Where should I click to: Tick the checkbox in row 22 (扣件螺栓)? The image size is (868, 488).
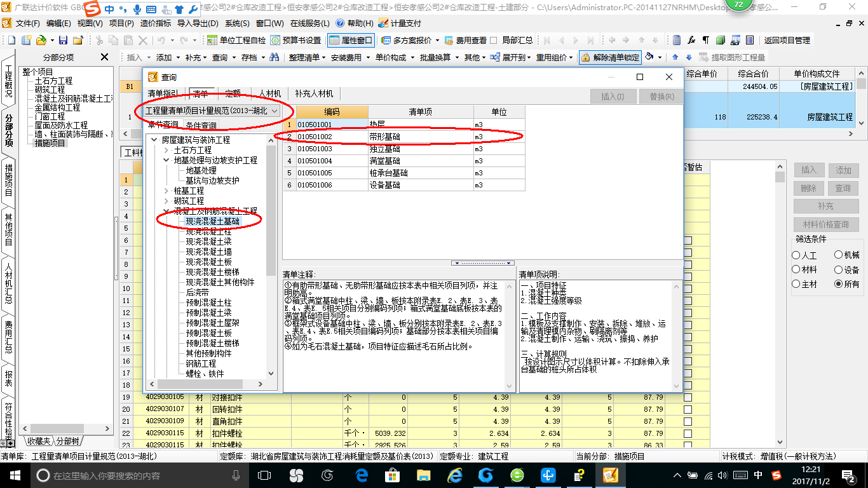pyautogui.click(x=688, y=433)
